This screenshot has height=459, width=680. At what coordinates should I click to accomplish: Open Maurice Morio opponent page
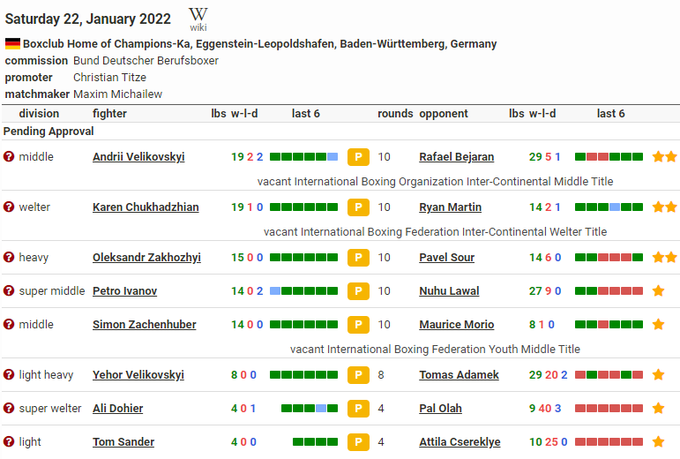tap(456, 325)
